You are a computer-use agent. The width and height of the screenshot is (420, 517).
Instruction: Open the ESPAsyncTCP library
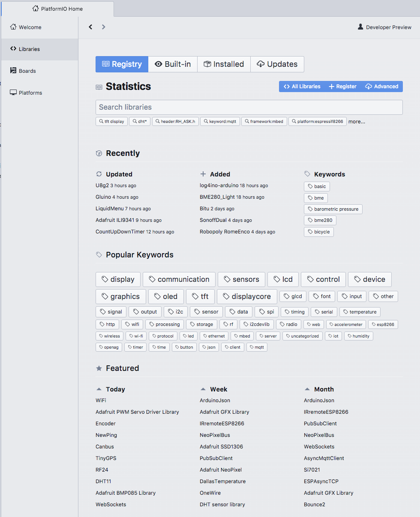pyautogui.click(x=321, y=481)
